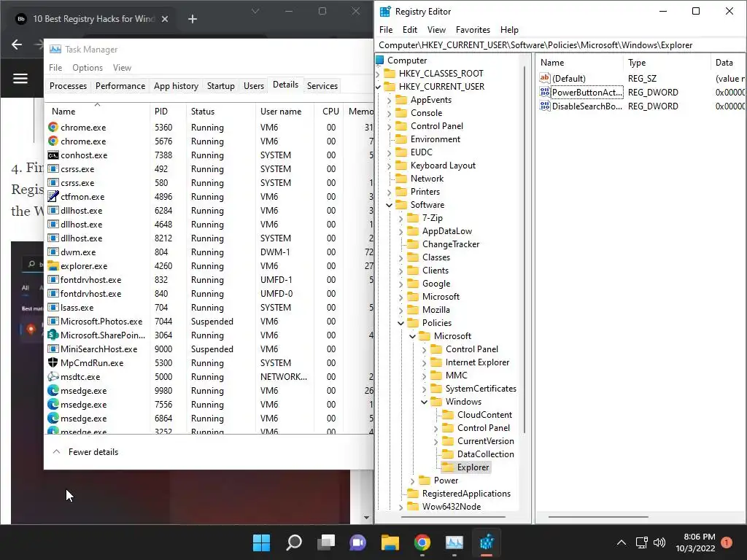
Task: Open the Registry Editor File menu
Action: click(x=386, y=29)
